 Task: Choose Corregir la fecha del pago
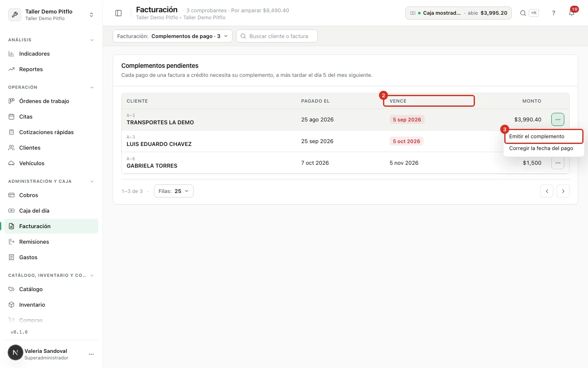[544, 148]
